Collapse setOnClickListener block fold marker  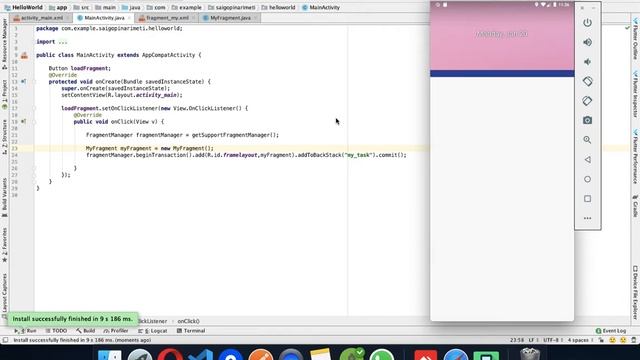point(34,108)
